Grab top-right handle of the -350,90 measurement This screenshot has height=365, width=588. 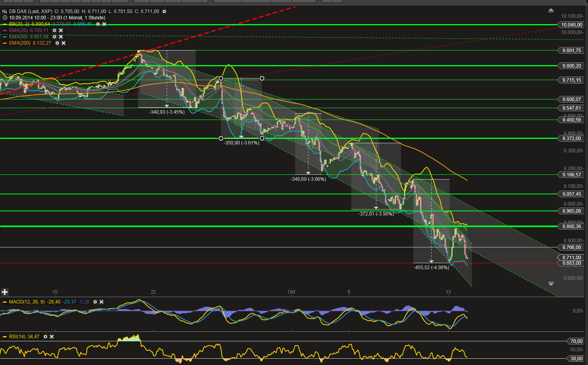pos(262,79)
